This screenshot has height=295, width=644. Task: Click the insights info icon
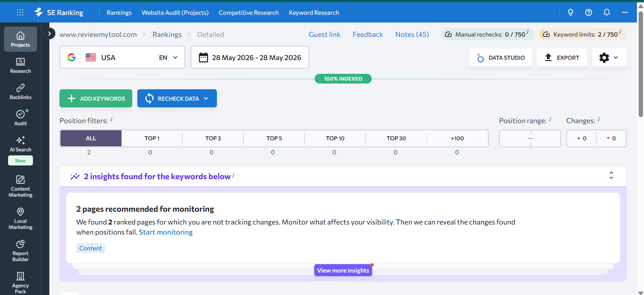[x=233, y=175]
